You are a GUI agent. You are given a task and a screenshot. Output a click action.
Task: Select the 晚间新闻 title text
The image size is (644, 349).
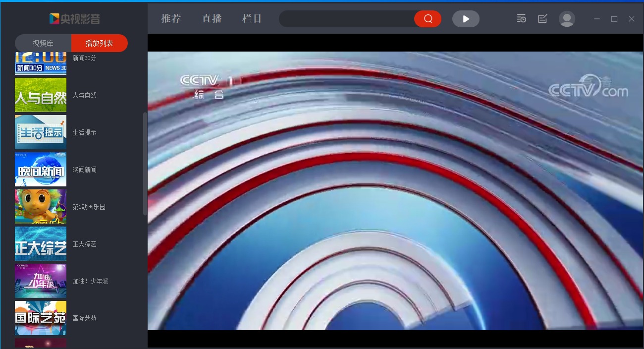coord(84,170)
